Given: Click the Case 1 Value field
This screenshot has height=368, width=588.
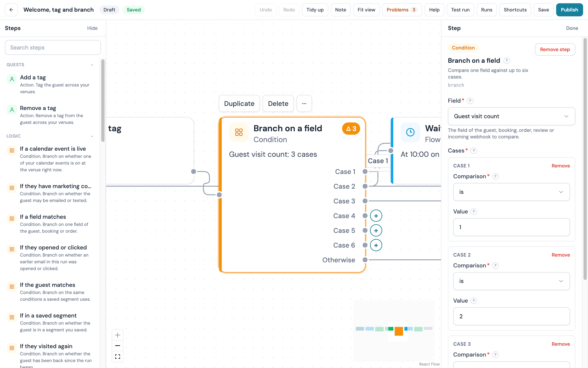Looking at the screenshot, I should (511, 227).
